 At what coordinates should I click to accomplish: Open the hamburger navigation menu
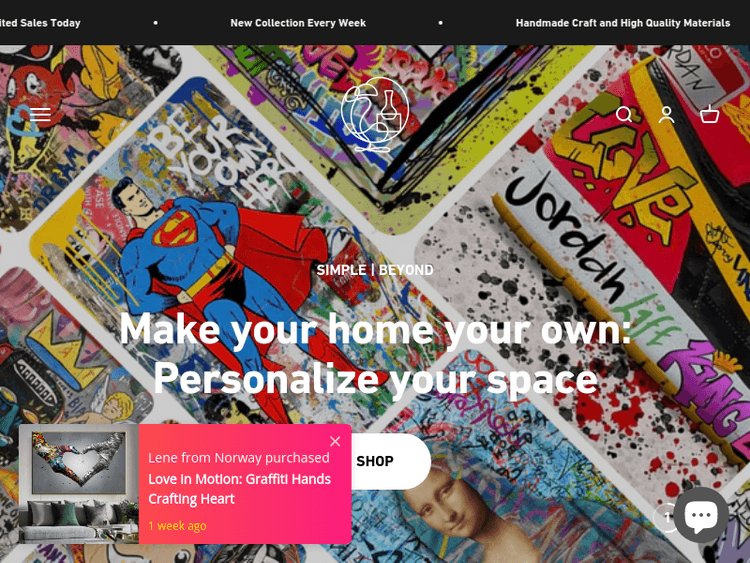(x=40, y=114)
